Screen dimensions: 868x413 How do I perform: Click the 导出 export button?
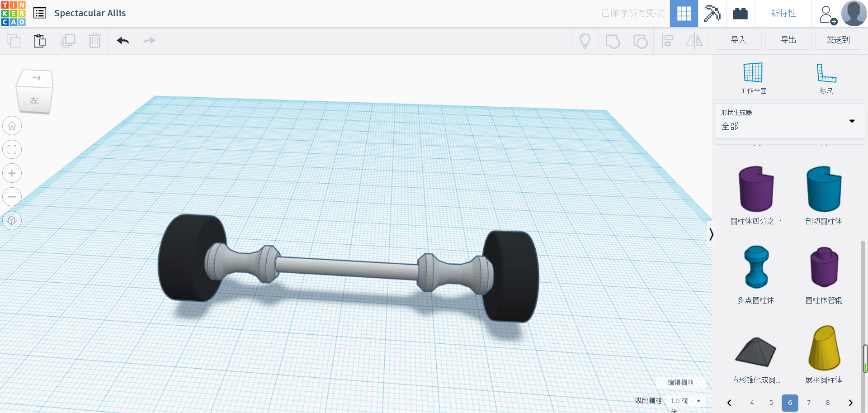click(788, 40)
